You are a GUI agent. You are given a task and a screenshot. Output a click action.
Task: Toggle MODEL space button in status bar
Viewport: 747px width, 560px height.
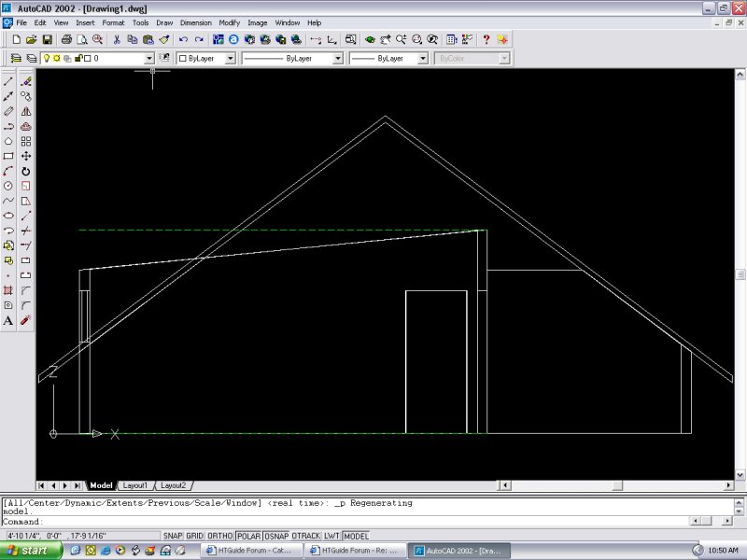point(357,536)
